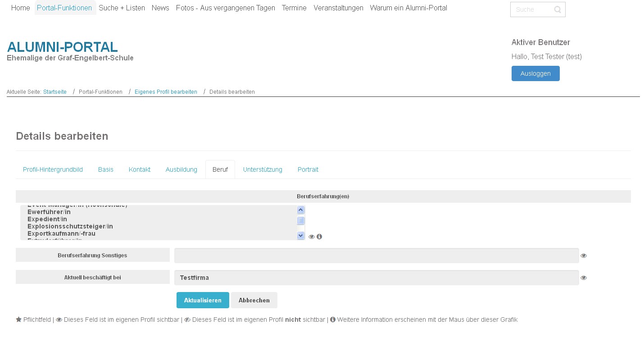Focus the Berufserfahrung Sonstiges input field
This screenshot has width=644, height=338.
point(376,256)
